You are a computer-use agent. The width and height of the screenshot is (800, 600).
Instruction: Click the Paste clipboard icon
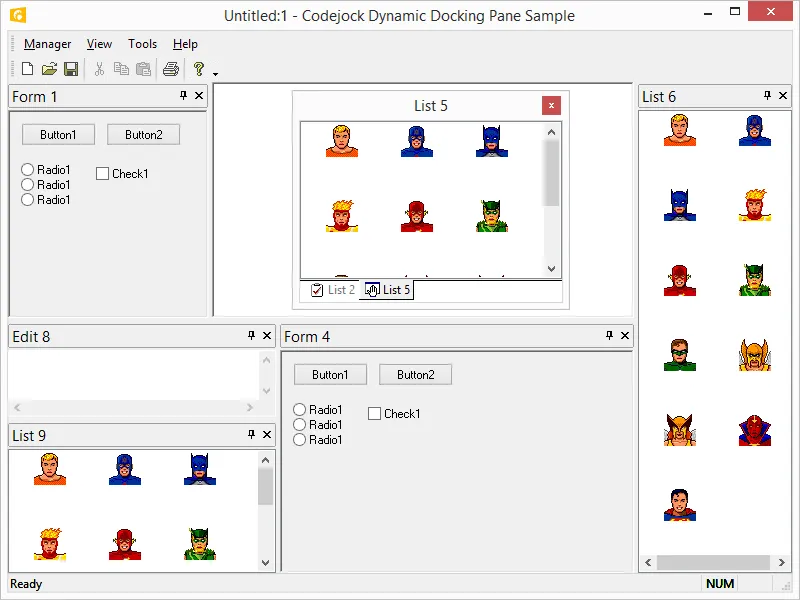143,68
